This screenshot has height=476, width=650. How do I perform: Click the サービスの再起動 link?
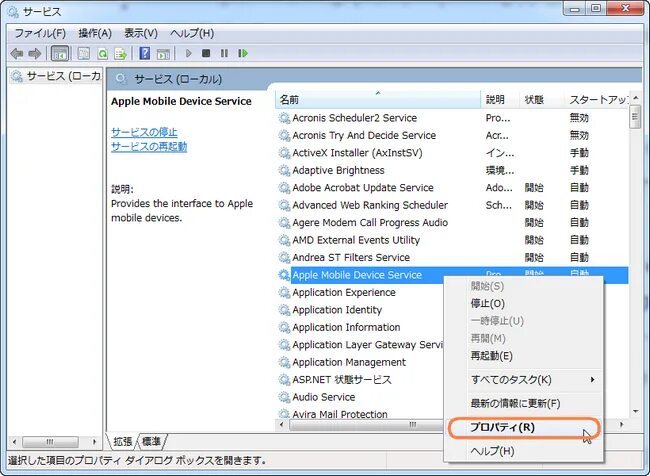click(x=149, y=146)
